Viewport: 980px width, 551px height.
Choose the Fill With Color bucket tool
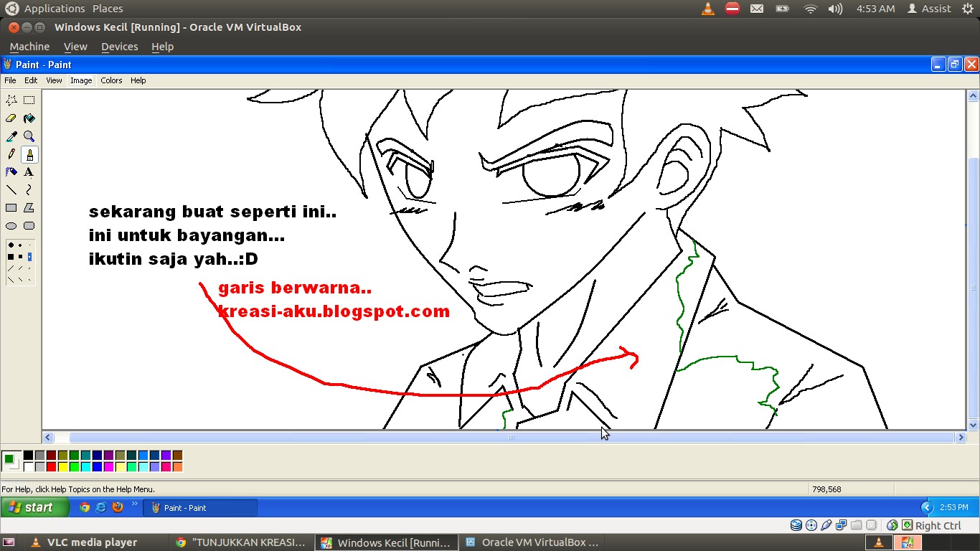click(x=29, y=118)
